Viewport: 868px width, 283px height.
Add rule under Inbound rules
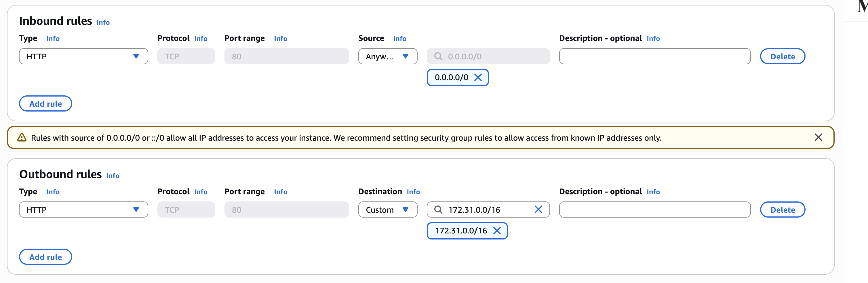(x=45, y=104)
